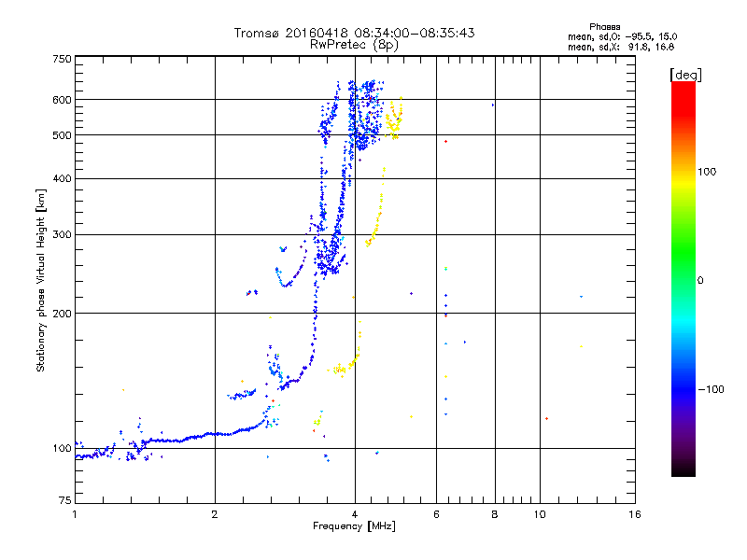Pick the green zero-degree region of colorbar
747x560 pixels.
(x=684, y=280)
